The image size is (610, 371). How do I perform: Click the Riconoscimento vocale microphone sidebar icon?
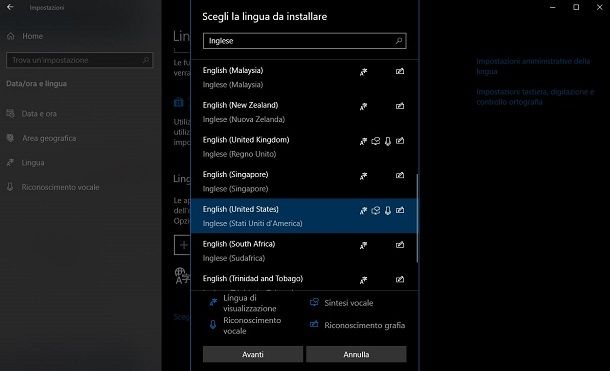pos(11,187)
